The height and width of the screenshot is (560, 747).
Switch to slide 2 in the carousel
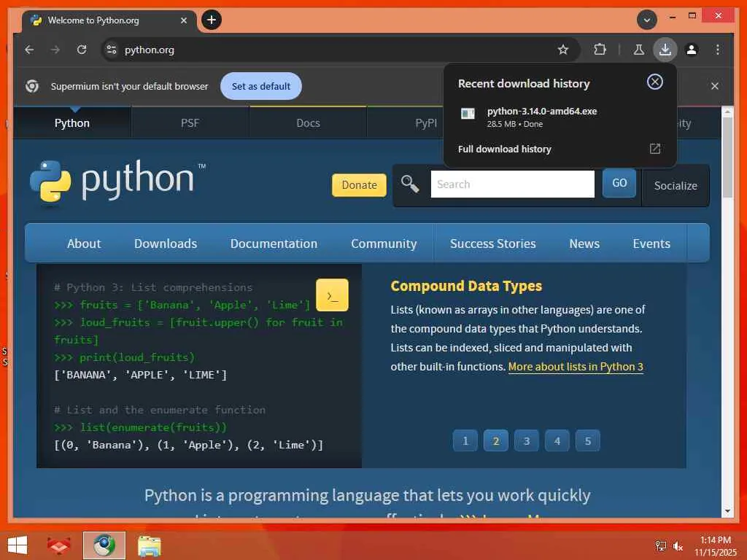pos(496,441)
